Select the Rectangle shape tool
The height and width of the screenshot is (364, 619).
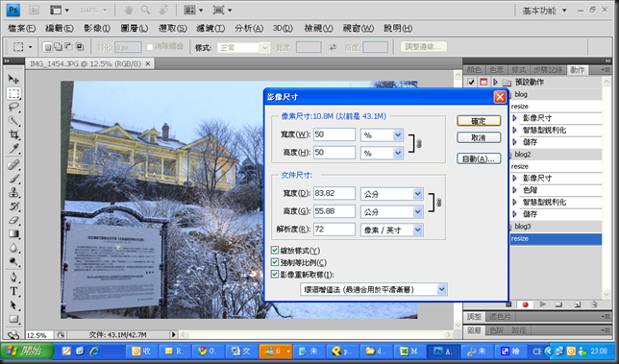[x=13, y=319]
